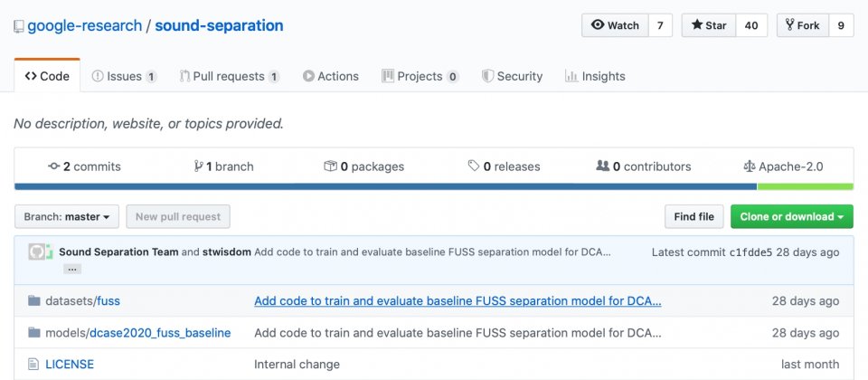
Task: Click the repository book icon
Action: [19, 26]
